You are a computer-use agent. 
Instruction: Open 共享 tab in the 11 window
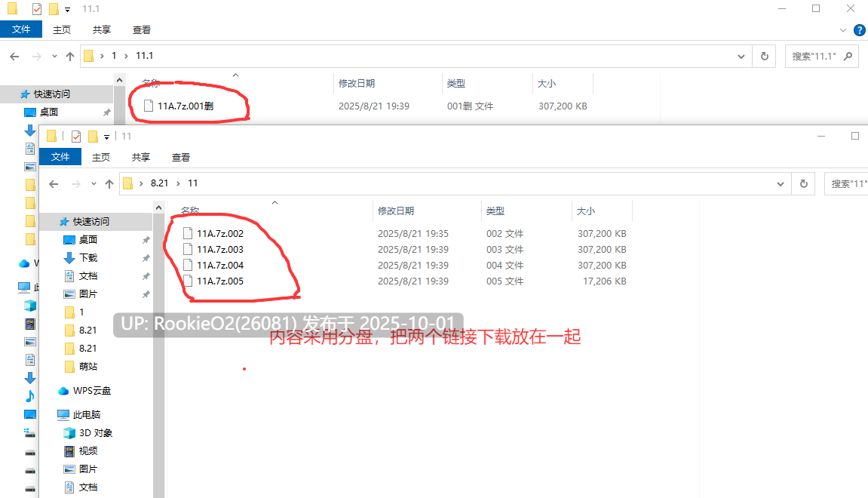coord(140,157)
